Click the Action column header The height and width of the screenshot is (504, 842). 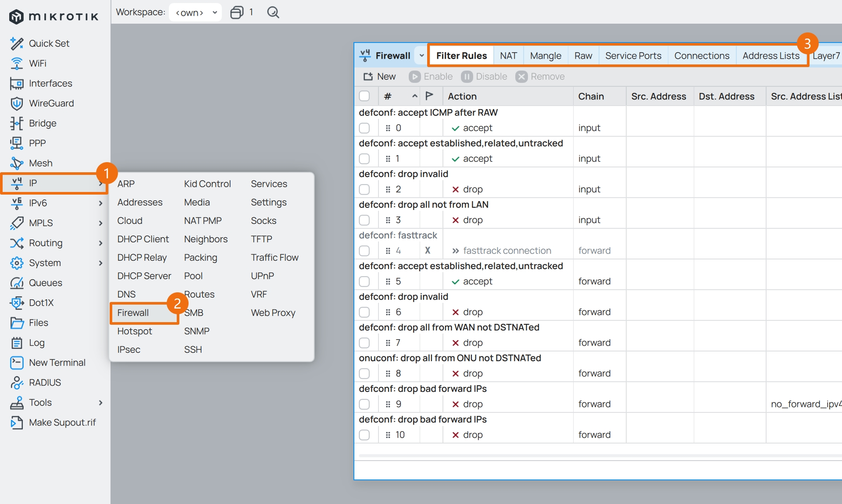coord(508,96)
